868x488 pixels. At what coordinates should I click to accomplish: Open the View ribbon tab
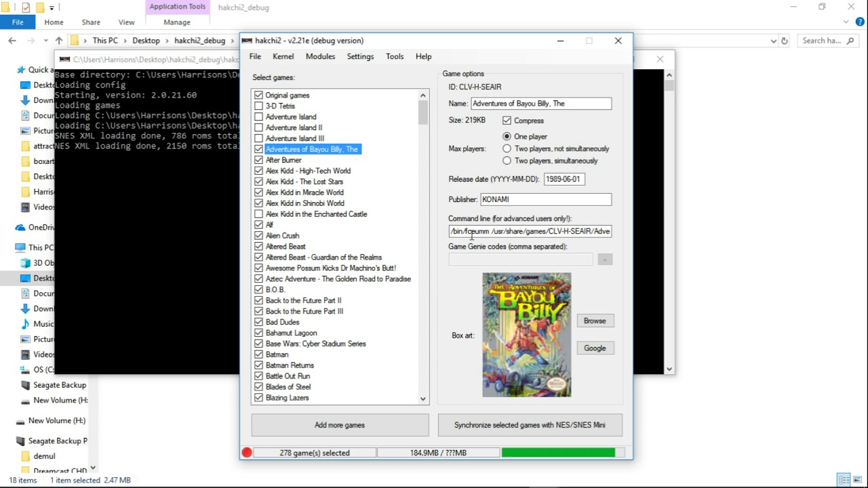[x=126, y=22]
